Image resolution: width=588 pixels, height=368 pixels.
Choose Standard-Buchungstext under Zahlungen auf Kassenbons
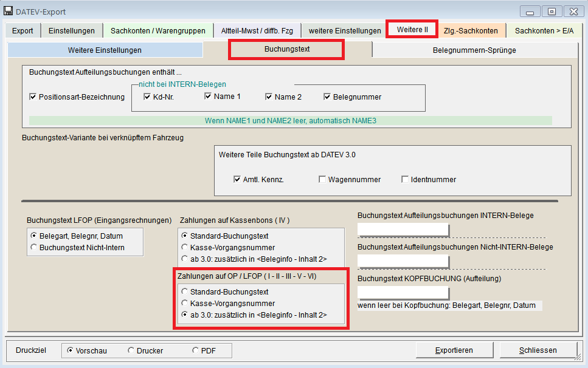(x=184, y=236)
